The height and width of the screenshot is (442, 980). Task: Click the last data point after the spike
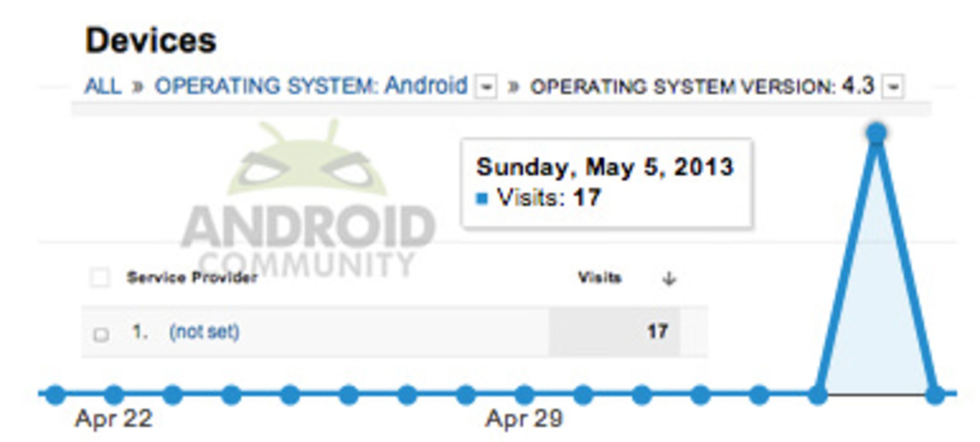point(935,395)
